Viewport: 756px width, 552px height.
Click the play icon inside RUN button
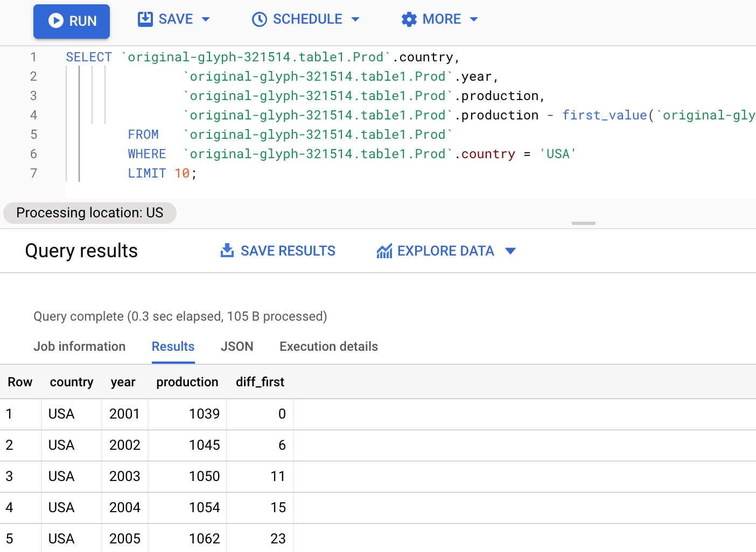pos(55,21)
